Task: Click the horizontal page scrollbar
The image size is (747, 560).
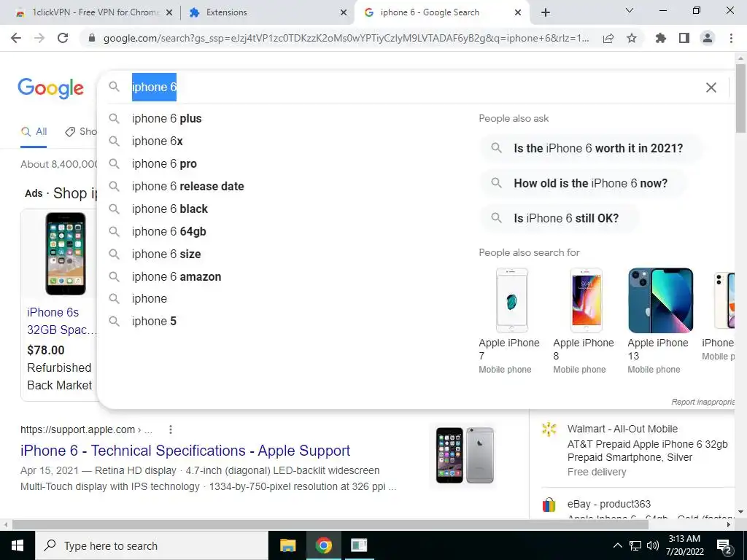Action: [x=330, y=524]
